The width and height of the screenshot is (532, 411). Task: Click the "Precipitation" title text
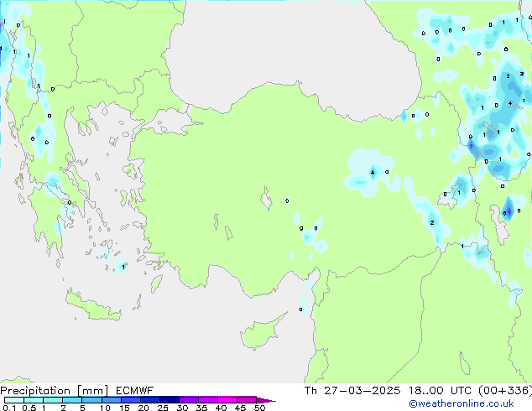35,391
